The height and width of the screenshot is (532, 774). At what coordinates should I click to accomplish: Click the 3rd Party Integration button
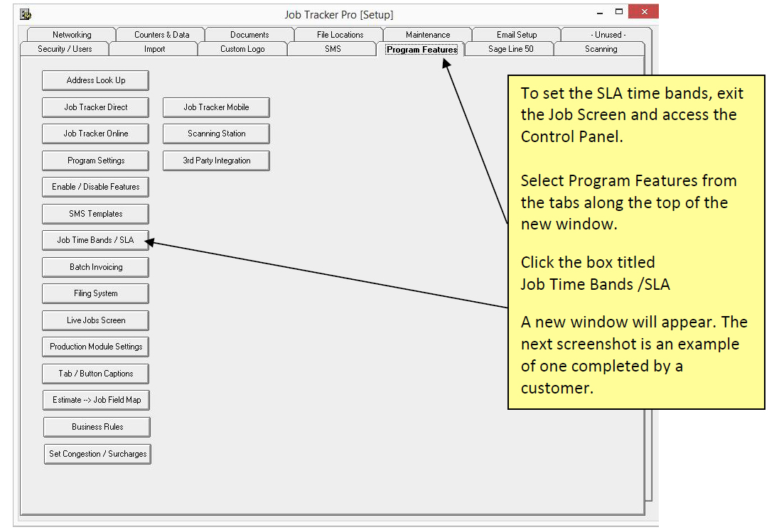click(x=216, y=161)
